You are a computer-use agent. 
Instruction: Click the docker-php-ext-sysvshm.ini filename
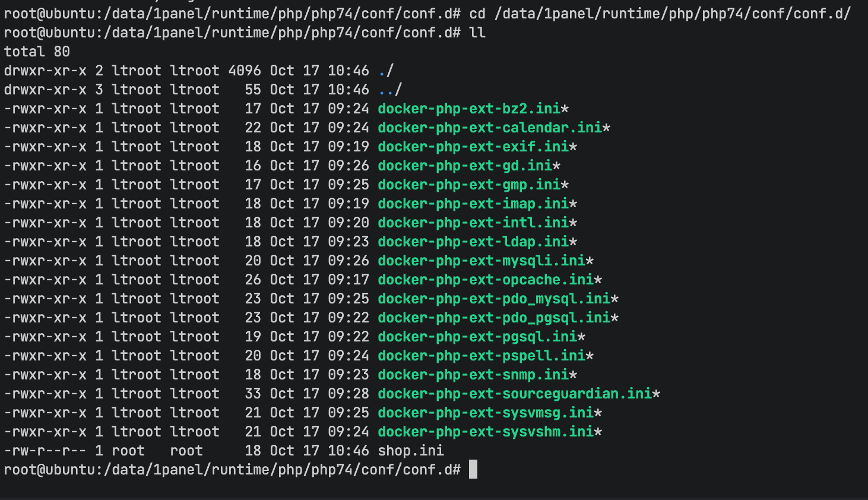click(x=486, y=432)
